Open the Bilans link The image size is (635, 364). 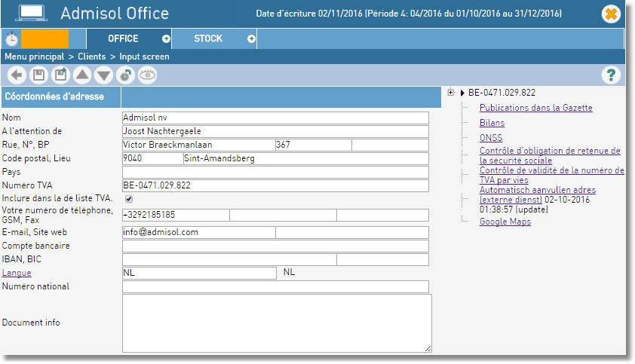492,123
